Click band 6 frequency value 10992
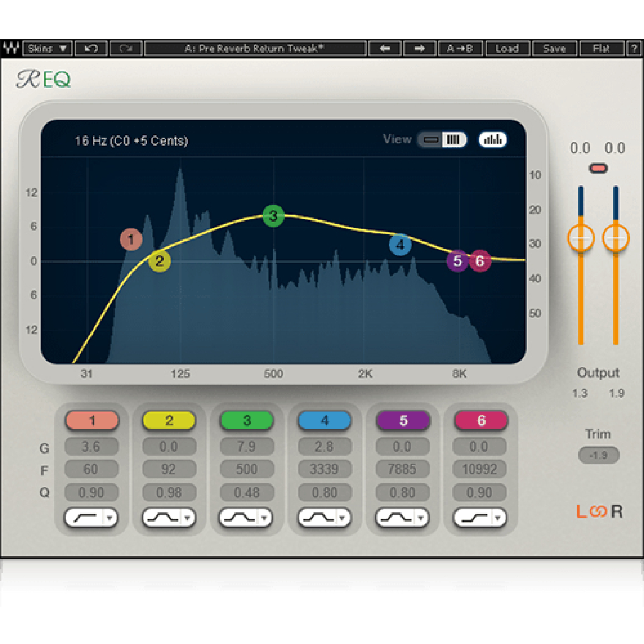The image size is (644, 644). click(479, 469)
